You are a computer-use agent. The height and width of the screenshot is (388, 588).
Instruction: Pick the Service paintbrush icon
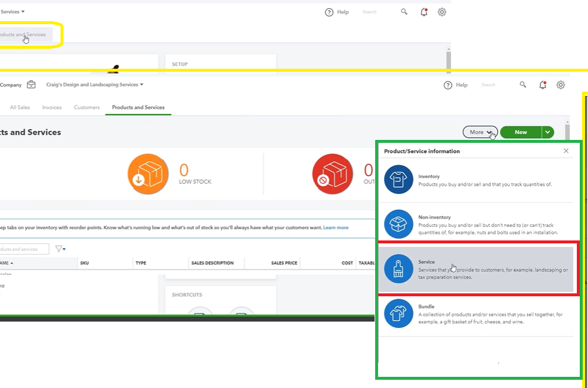tap(399, 269)
